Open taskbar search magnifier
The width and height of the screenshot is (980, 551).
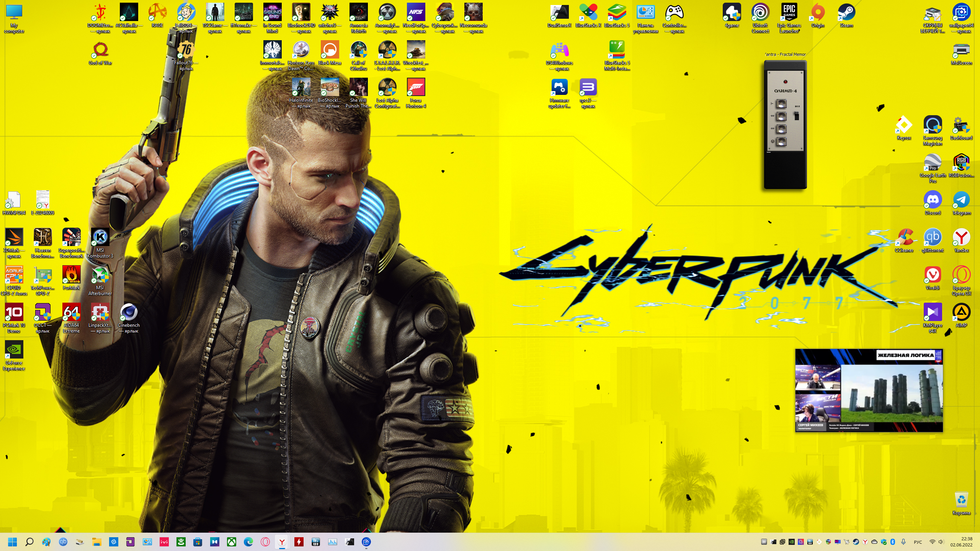coord(29,542)
